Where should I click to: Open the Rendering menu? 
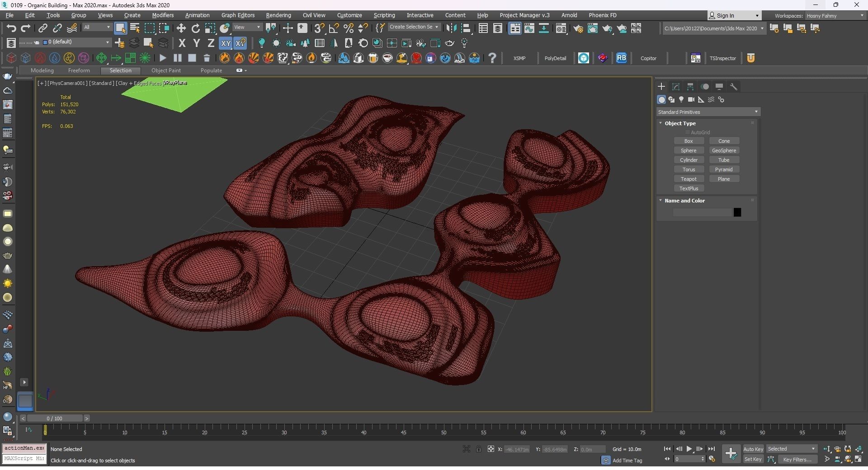click(278, 15)
